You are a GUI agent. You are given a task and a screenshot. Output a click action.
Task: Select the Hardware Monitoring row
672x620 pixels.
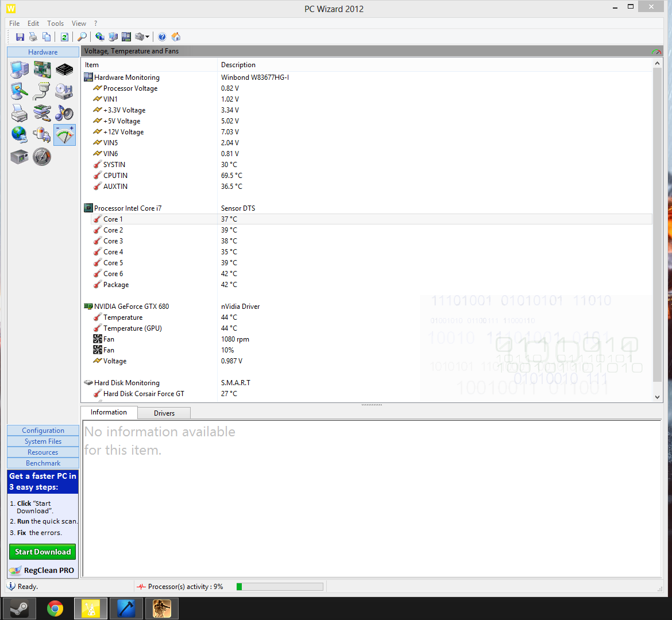point(368,77)
